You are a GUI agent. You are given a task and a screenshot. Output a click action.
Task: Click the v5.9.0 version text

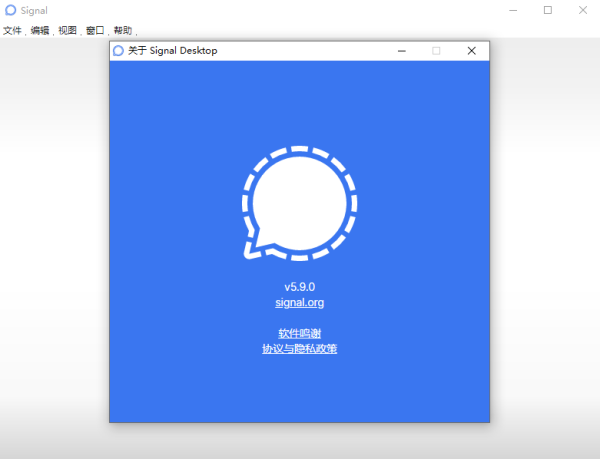[299, 287]
